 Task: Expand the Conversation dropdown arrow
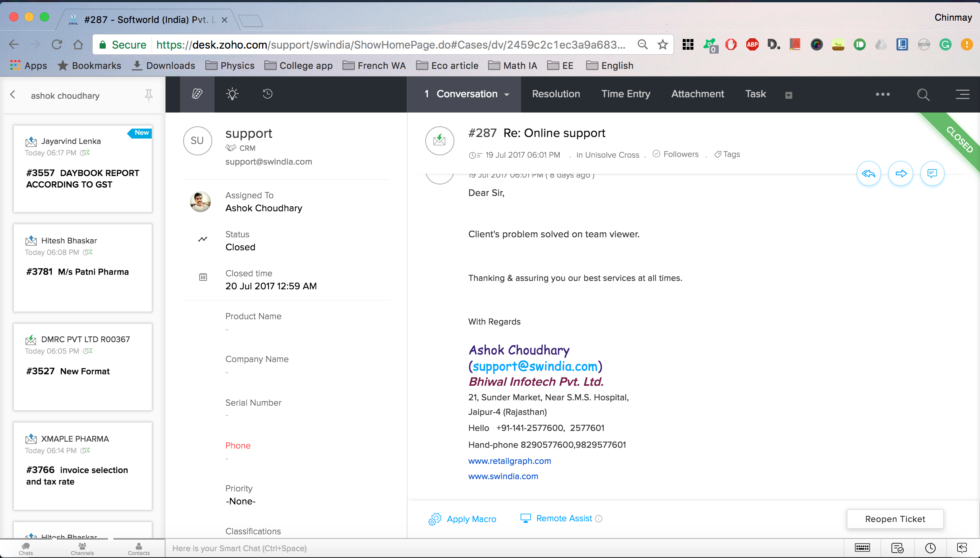click(507, 95)
